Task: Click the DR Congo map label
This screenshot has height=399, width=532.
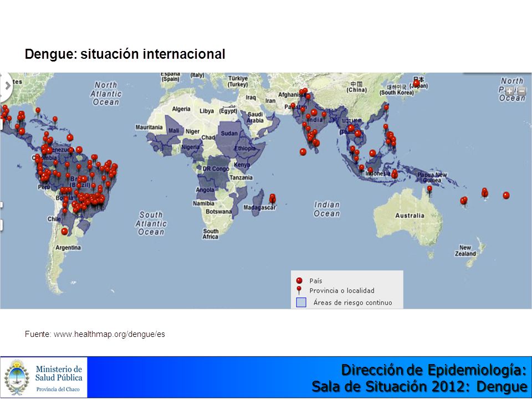Action: [x=216, y=168]
